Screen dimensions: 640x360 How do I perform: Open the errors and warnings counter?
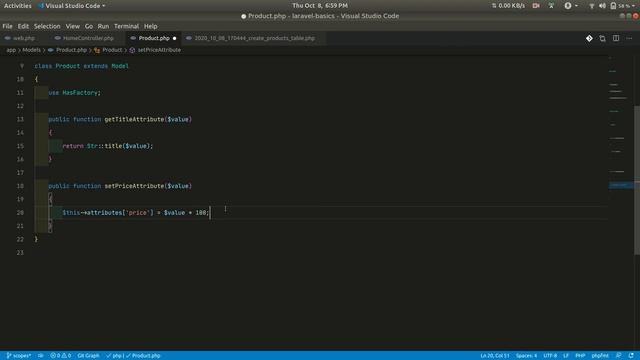[x=60, y=356]
